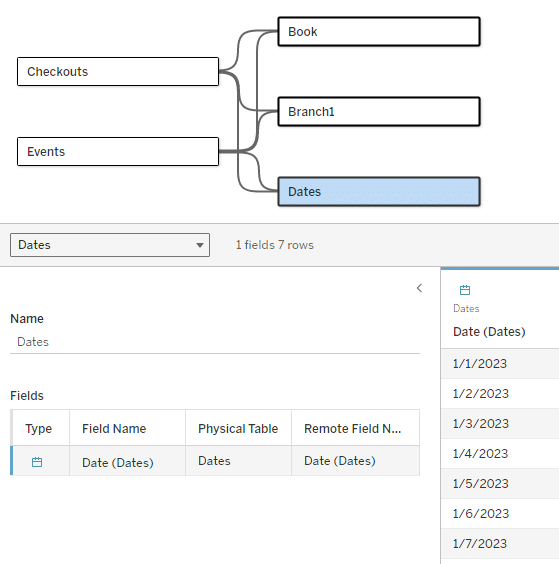Click the highlighted Dates table box
The width and height of the screenshot is (559, 564).
pyautogui.click(x=379, y=191)
